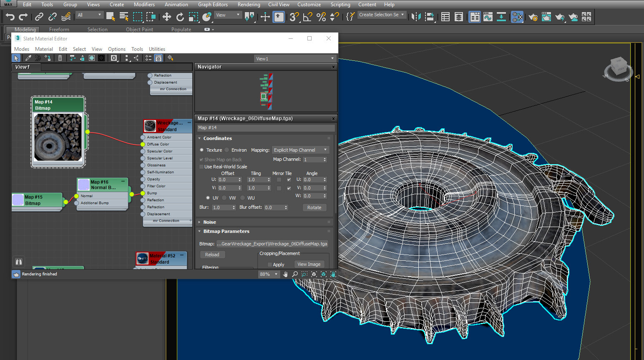The height and width of the screenshot is (360, 644).
Task: Click the Rotate button
Action: coord(314,207)
